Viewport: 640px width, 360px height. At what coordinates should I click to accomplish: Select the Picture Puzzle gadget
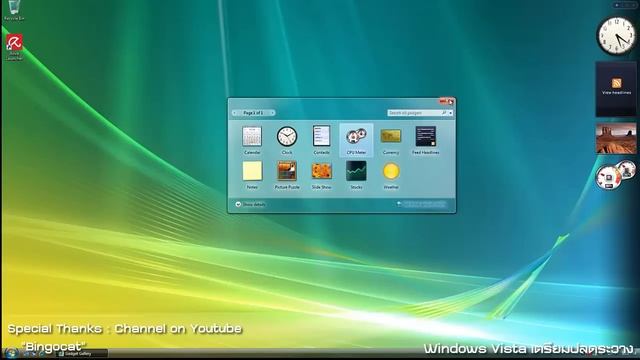click(x=287, y=175)
